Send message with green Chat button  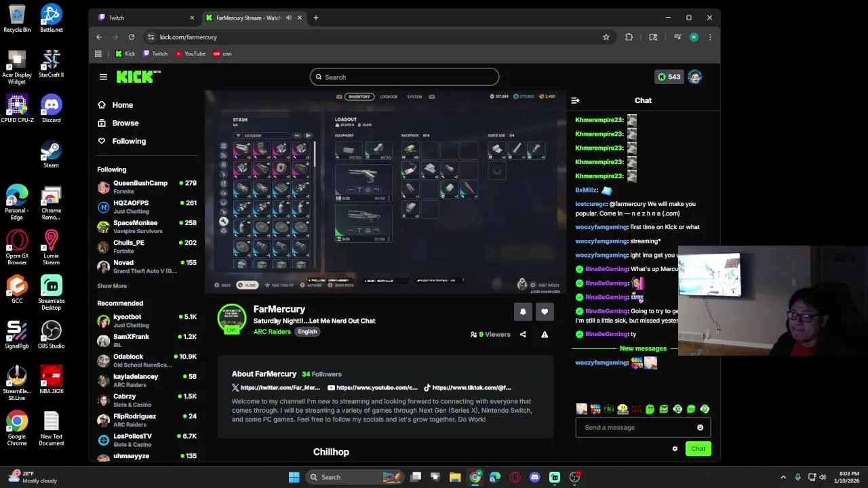click(698, 449)
